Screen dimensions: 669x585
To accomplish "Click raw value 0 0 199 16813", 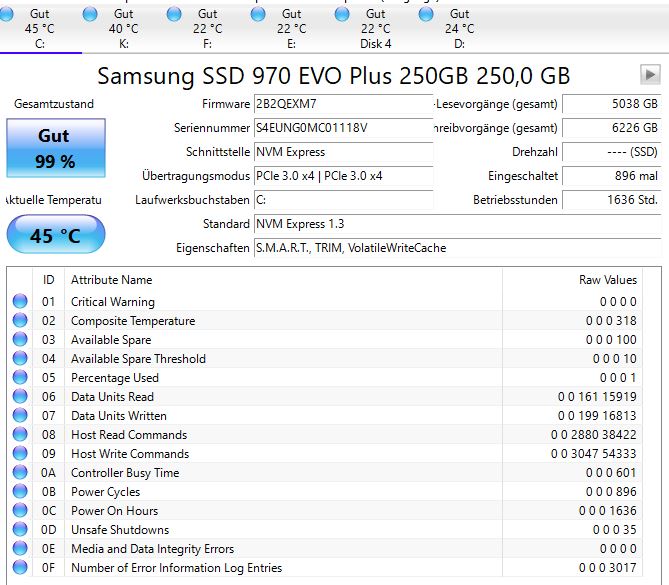I will [597, 416].
